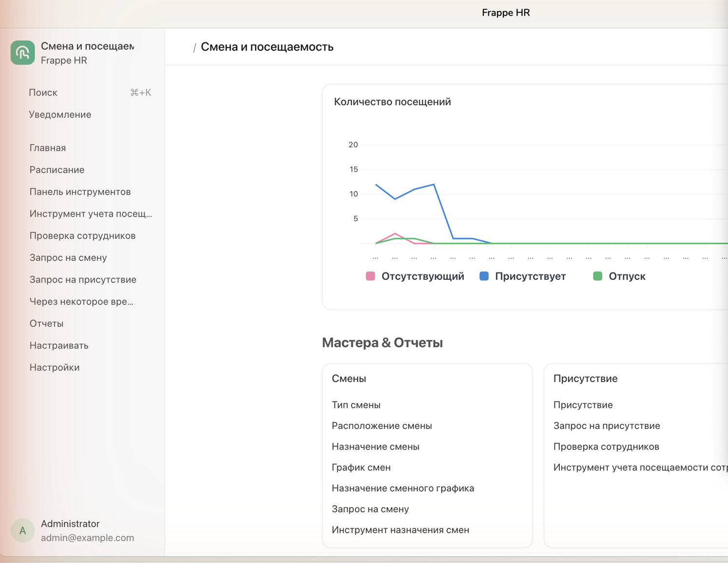Open Уведомление in the sidebar
This screenshot has height=563, width=728.
(x=60, y=115)
